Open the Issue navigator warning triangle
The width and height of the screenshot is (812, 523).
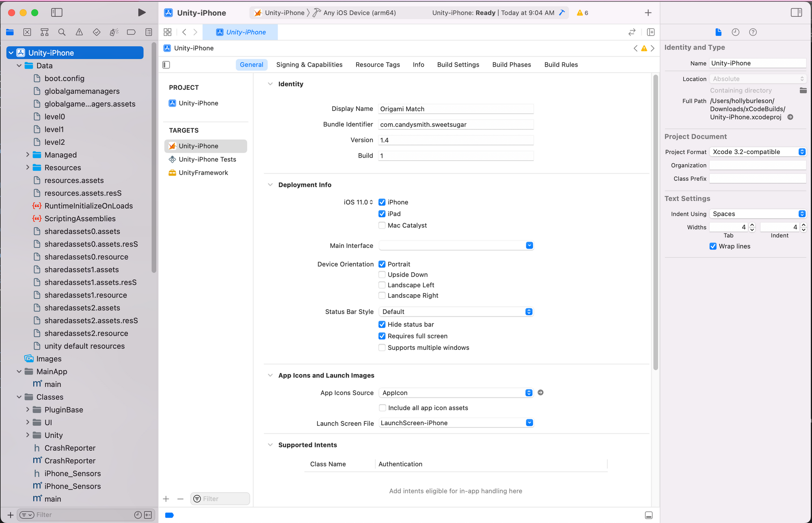pyautogui.click(x=79, y=32)
